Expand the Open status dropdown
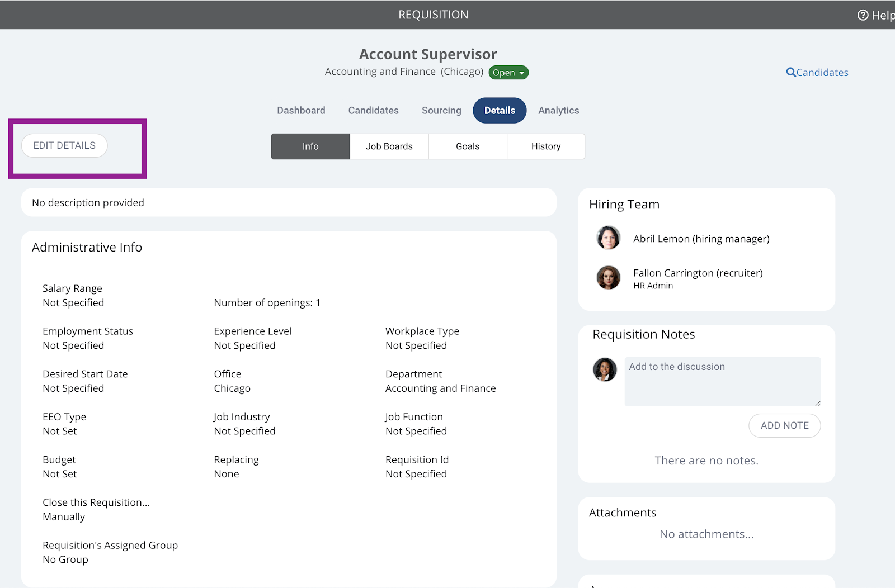This screenshot has width=895, height=588. point(508,73)
